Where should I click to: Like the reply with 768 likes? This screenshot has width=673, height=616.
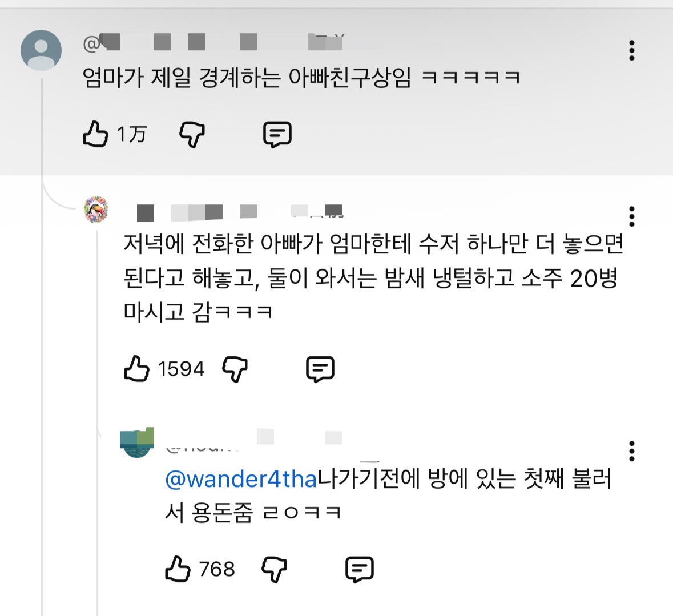coord(178,569)
